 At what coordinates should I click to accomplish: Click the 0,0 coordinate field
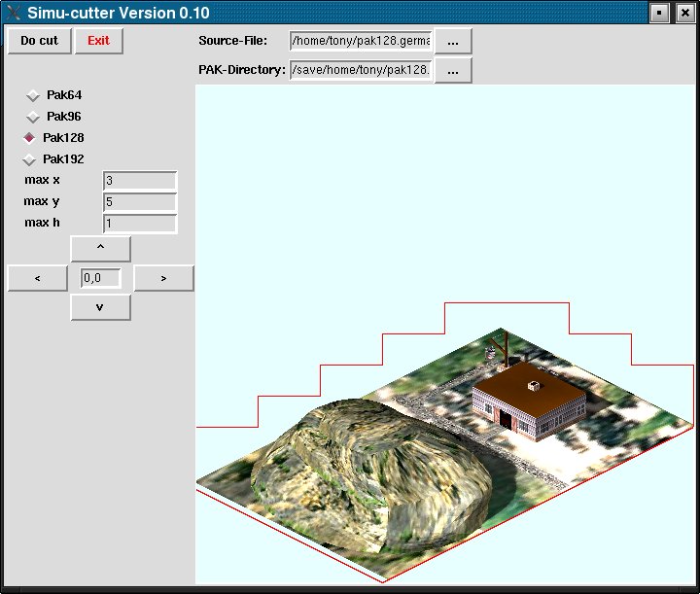(x=101, y=278)
